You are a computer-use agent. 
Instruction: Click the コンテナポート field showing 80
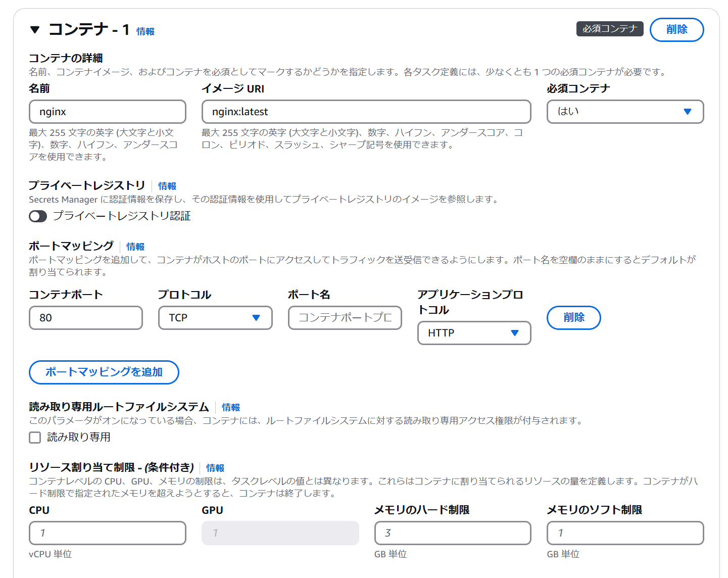[86, 318]
